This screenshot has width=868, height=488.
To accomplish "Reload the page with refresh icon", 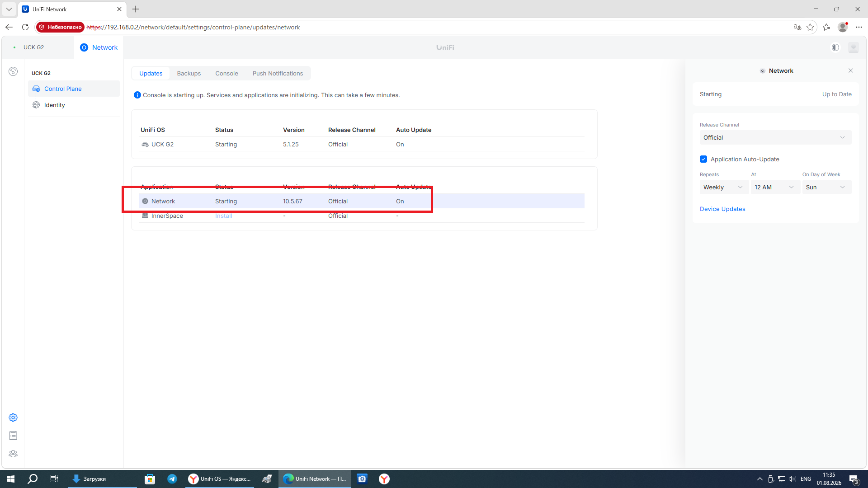I will (x=25, y=27).
